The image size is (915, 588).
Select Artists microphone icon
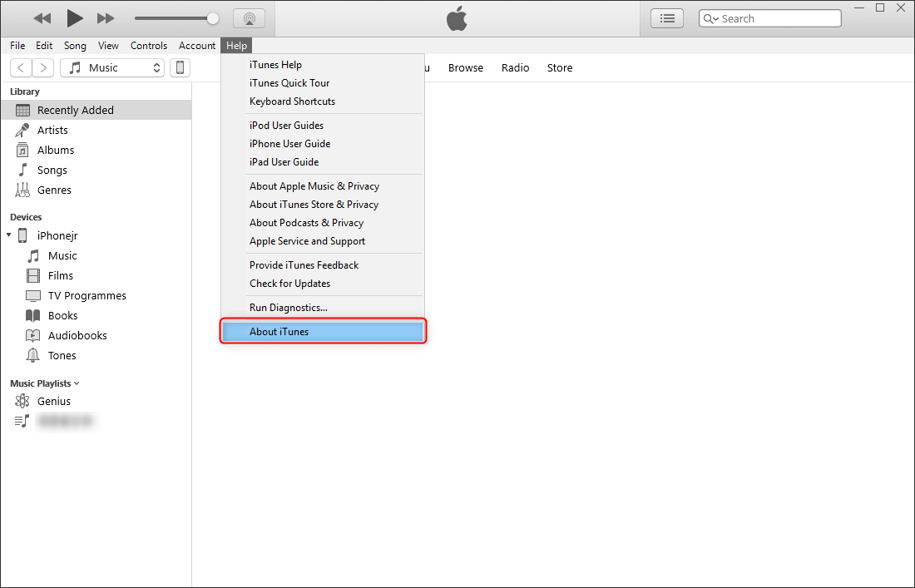[x=22, y=130]
